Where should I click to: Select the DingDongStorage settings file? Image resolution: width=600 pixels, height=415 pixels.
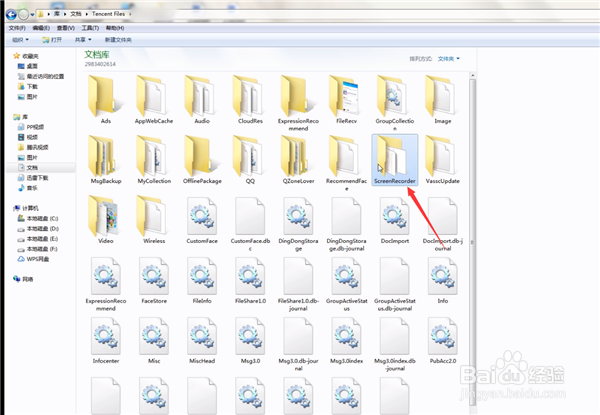pyautogui.click(x=298, y=223)
